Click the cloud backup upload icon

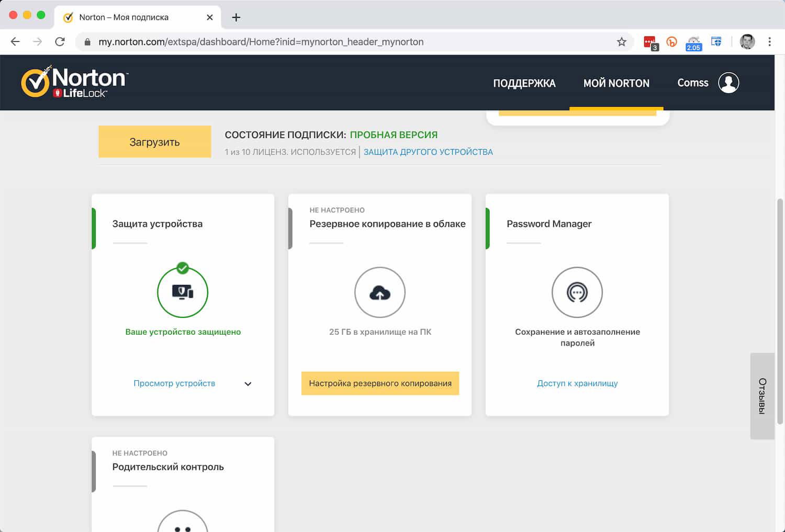coord(380,292)
